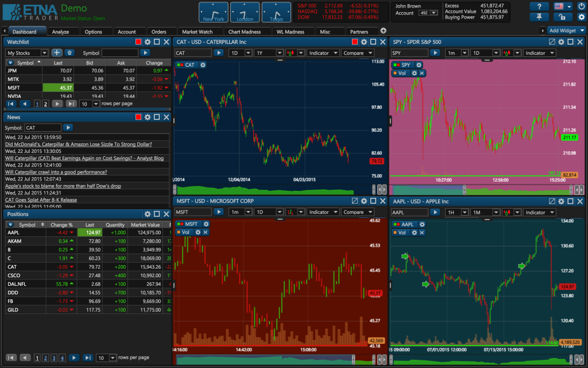Click the power/logout icon
588x368 pixels.
tap(582, 6)
